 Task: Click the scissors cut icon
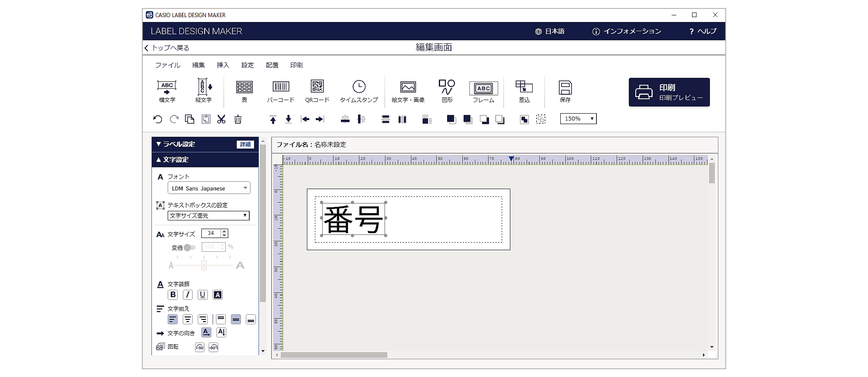[x=221, y=119]
